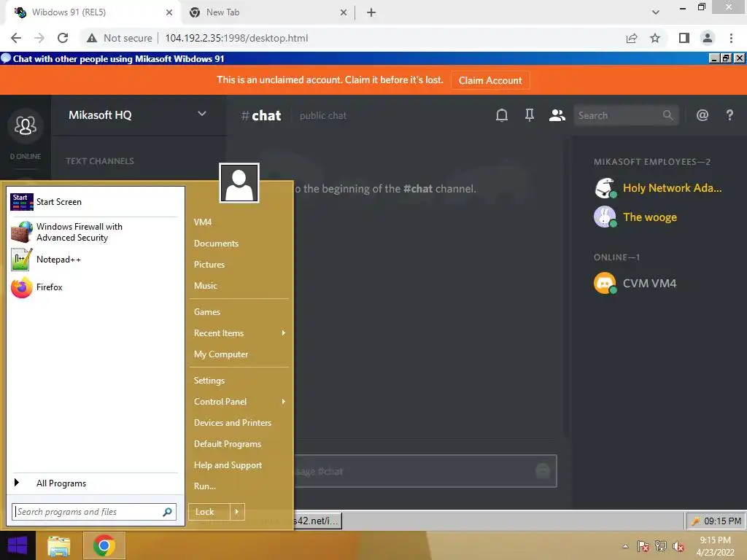747x560 pixels.
Task: Click the Claim Account button
Action: 490,80
